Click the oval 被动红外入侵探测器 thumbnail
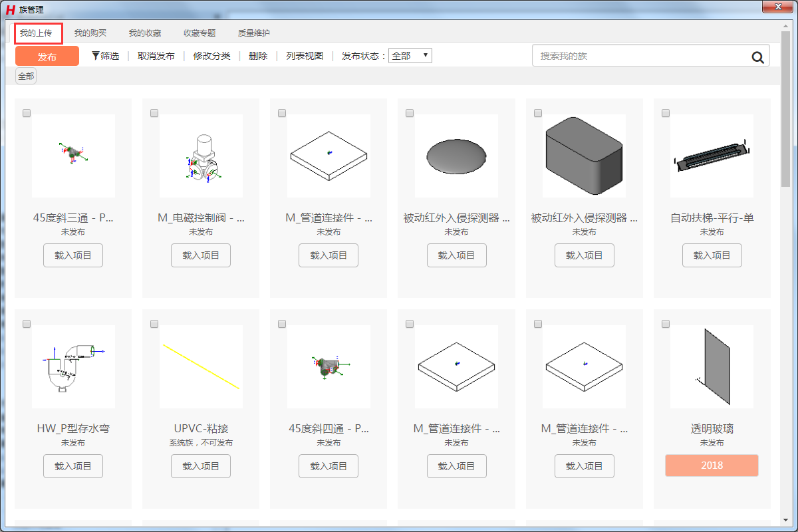798x532 pixels. click(x=456, y=156)
